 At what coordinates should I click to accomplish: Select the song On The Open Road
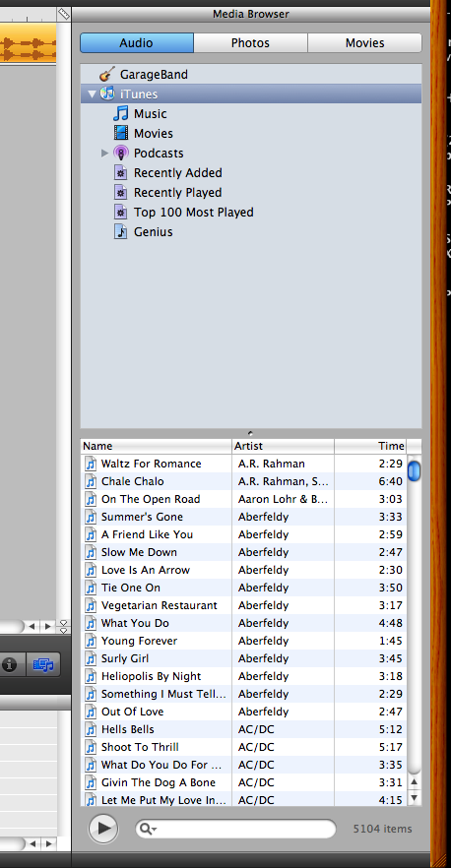pos(244,499)
